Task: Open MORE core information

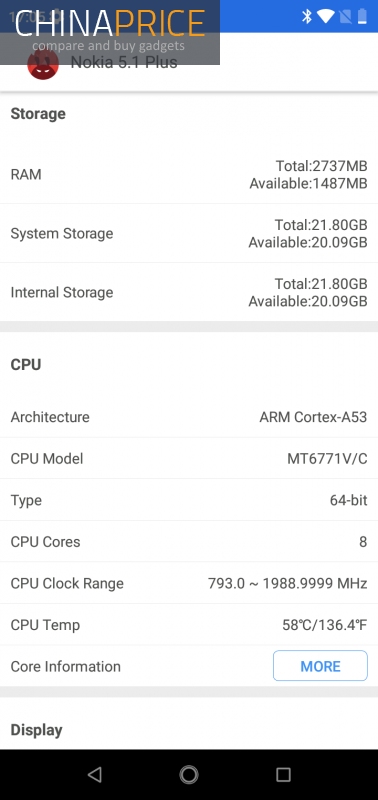Action: coord(320,666)
